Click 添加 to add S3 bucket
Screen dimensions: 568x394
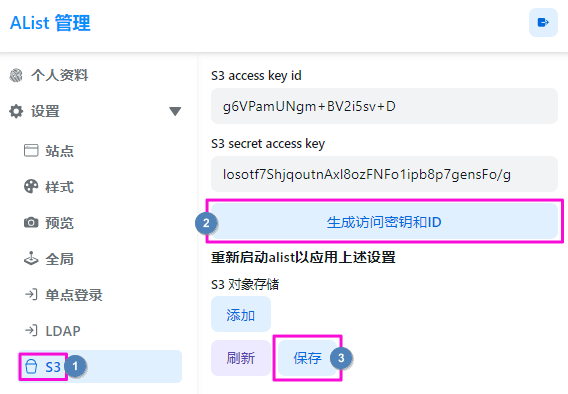click(241, 314)
